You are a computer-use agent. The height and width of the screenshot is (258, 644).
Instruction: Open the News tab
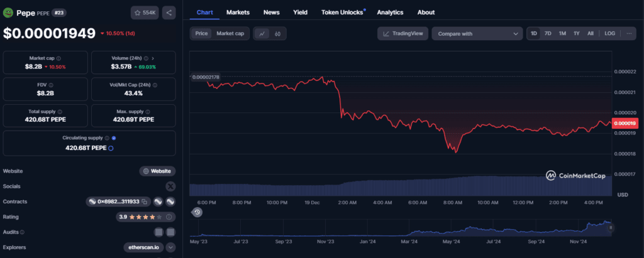(272, 13)
